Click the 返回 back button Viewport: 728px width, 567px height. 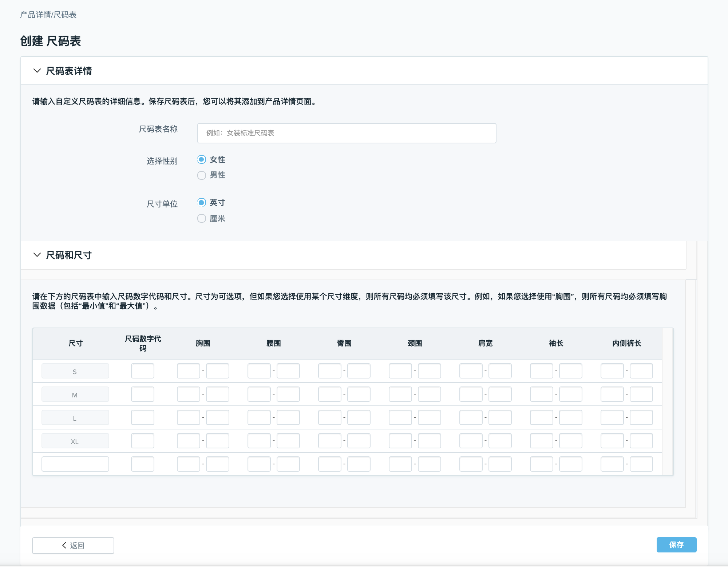73,545
